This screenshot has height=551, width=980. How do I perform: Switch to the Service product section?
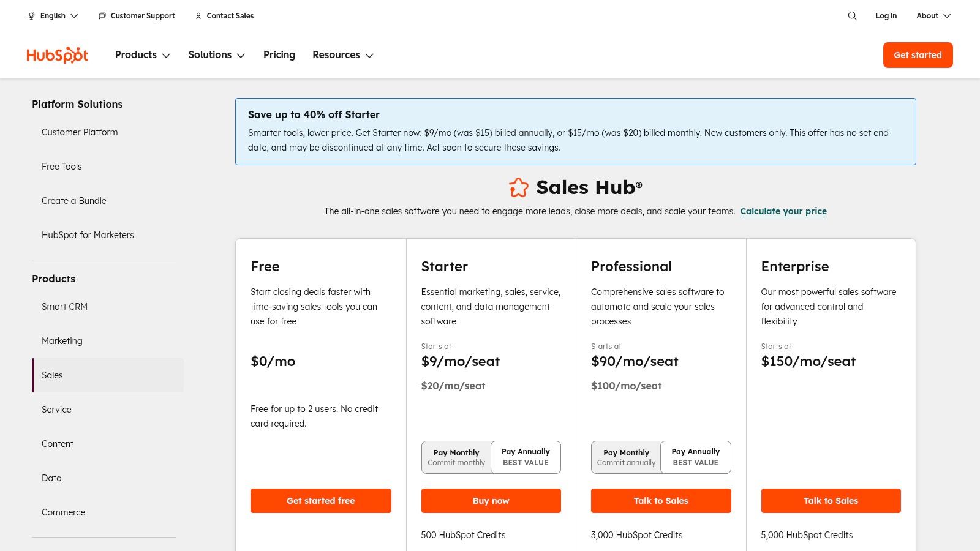[56, 409]
